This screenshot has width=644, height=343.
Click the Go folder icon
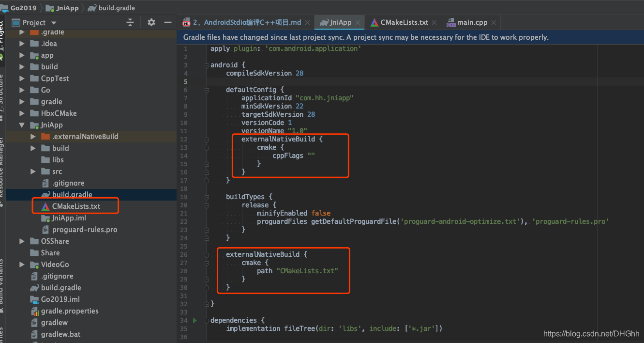coord(34,90)
